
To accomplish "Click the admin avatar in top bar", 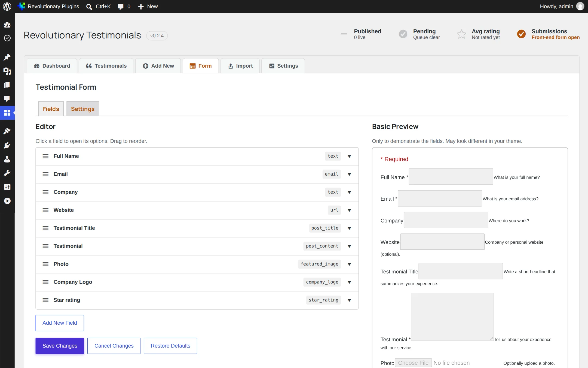I will tap(580, 6).
